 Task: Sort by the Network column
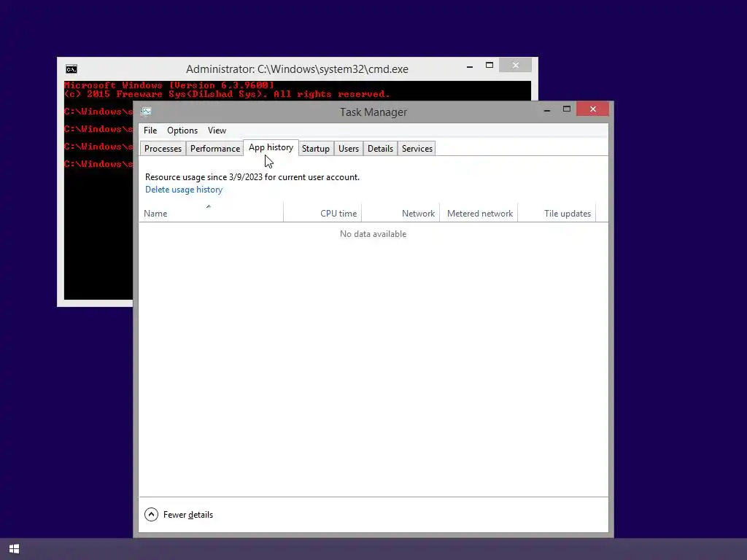[400, 212]
